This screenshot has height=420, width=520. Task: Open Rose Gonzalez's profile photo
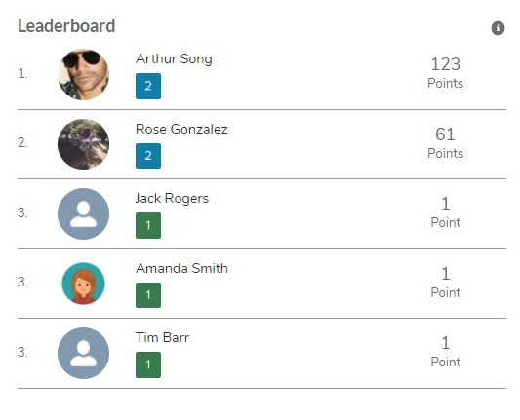(x=83, y=144)
